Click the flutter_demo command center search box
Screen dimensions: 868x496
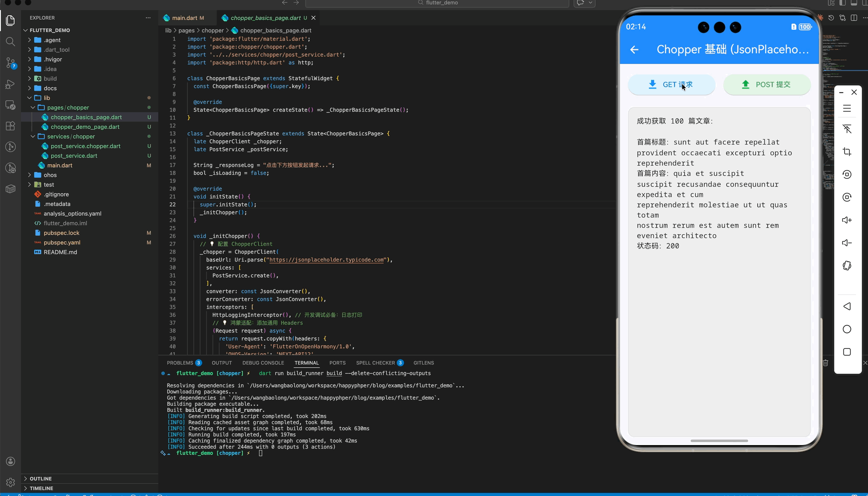pyautogui.click(x=437, y=3)
